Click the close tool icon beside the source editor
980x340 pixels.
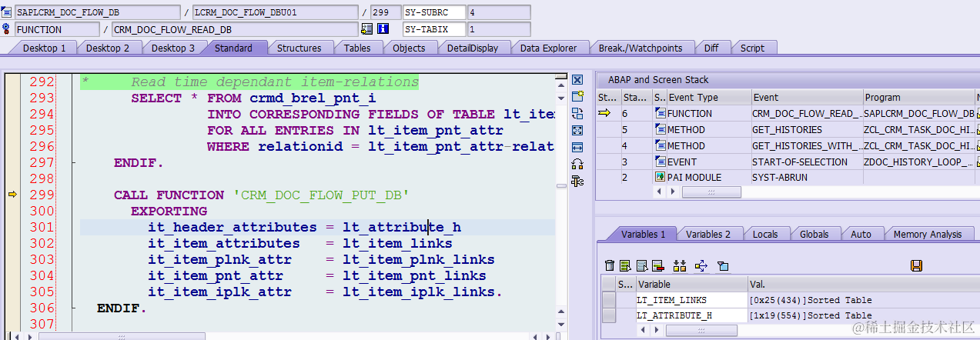[x=578, y=79]
